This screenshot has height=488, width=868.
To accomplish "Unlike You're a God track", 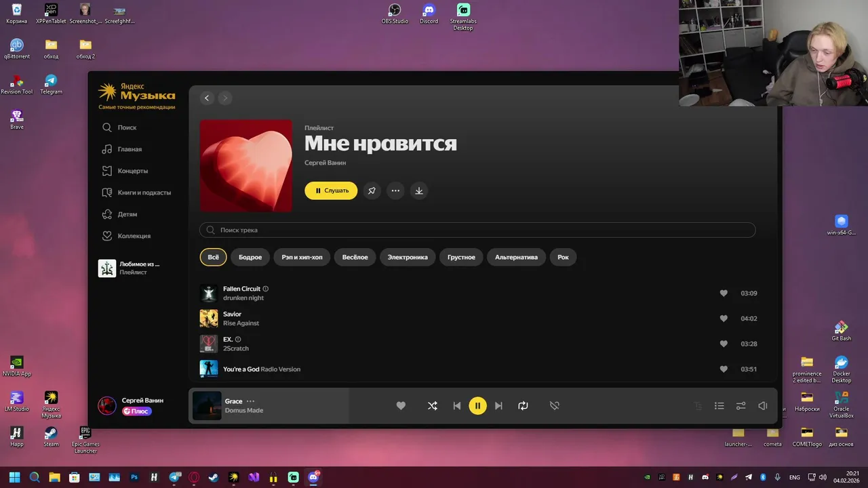I will tap(724, 369).
